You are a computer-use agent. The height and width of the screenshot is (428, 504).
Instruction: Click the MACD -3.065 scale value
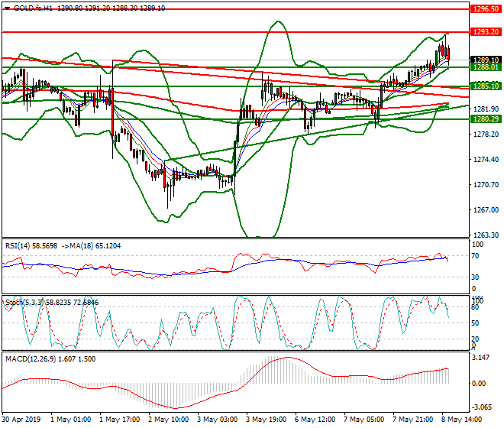[x=482, y=407]
